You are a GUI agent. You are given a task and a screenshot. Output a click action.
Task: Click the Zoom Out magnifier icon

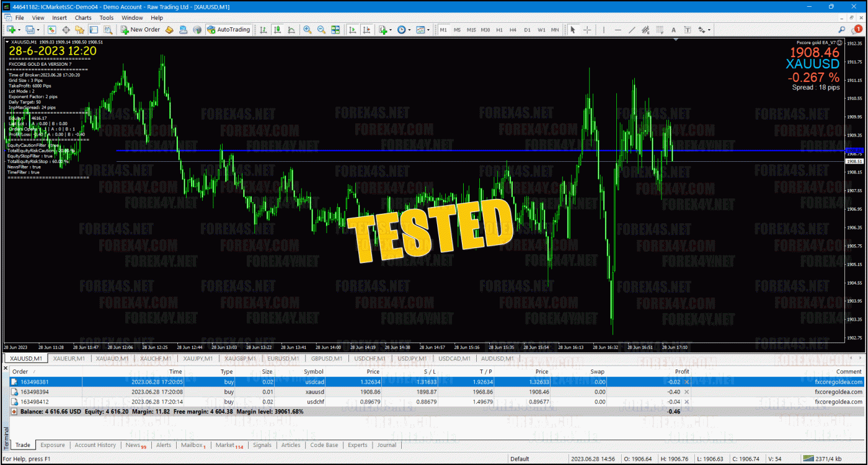pyautogui.click(x=321, y=30)
